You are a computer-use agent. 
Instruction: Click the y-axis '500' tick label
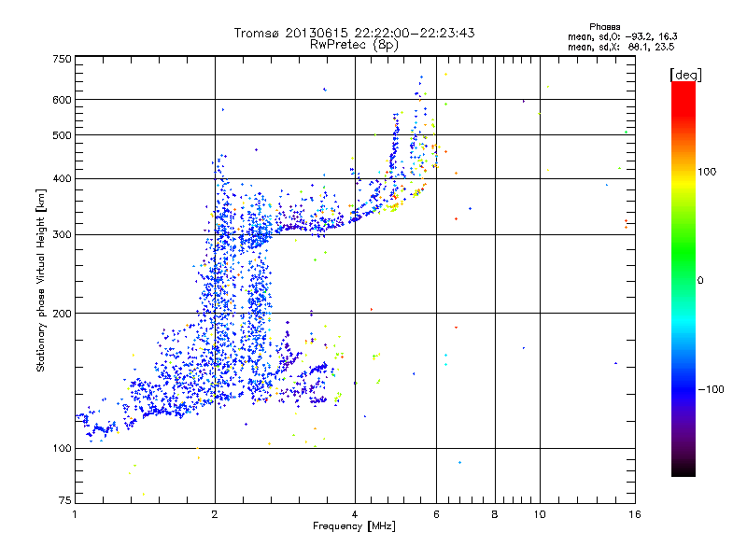point(62,135)
